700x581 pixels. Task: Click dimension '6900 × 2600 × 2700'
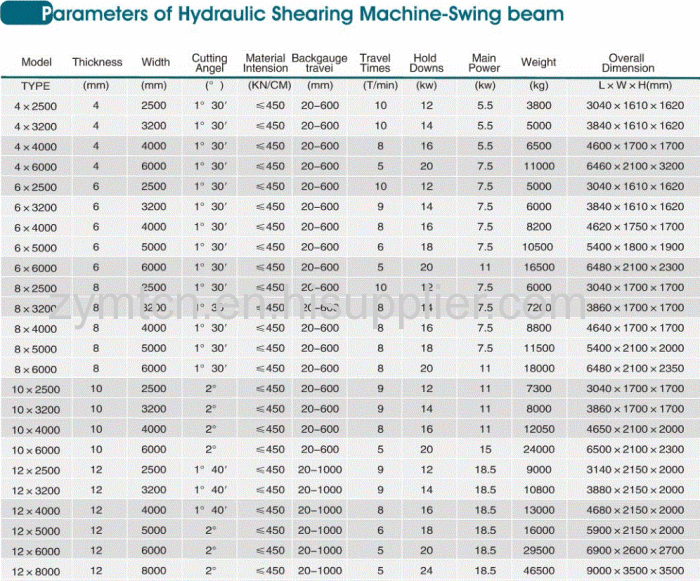(x=635, y=551)
